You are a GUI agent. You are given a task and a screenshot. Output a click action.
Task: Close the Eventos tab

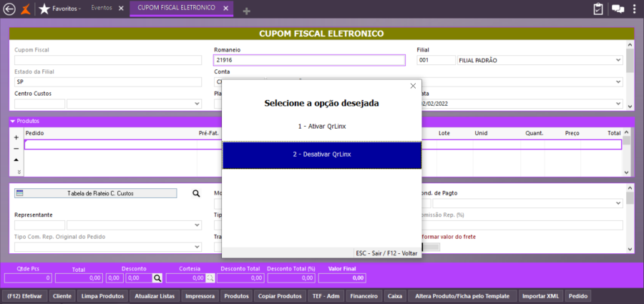(121, 8)
